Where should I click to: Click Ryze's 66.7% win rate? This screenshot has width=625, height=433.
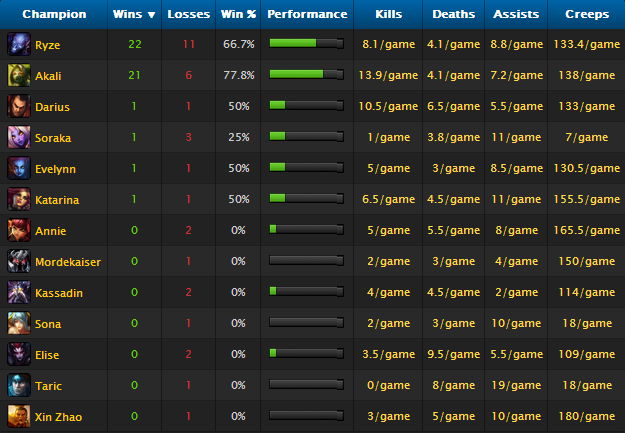(x=238, y=44)
